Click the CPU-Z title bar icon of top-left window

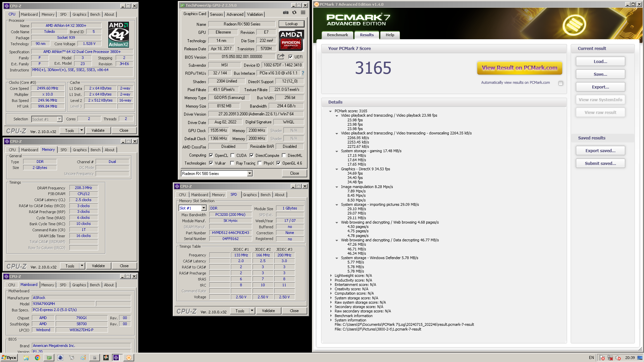pyautogui.click(x=7, y=6)
